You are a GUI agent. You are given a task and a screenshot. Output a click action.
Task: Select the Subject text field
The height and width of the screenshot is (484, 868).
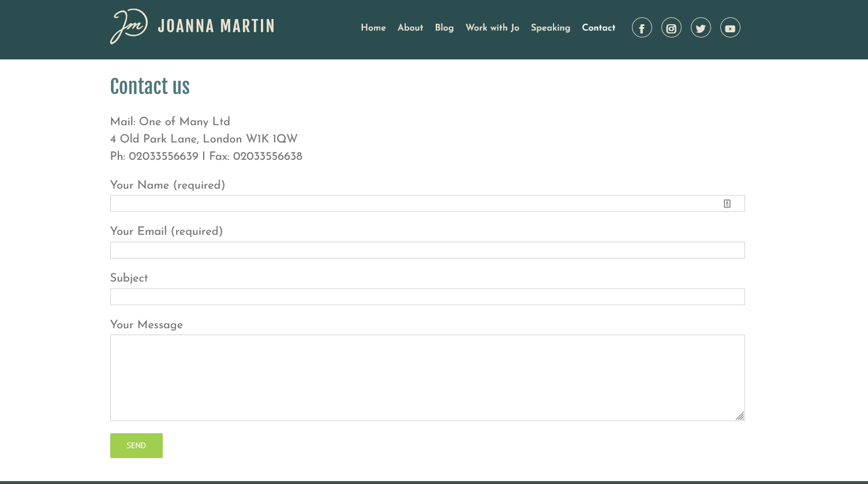[427, 297]
